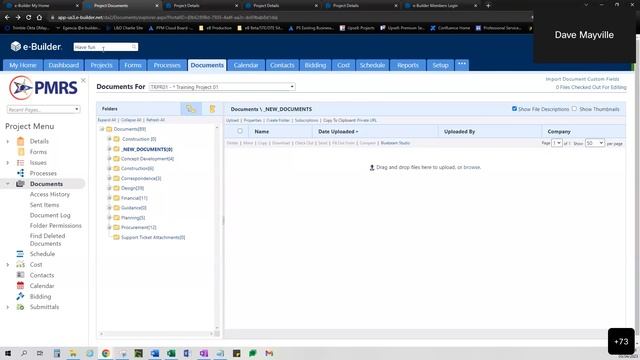Open the Recent Pages dropdown
640x360 pixels.
click(x=43, y=109)
